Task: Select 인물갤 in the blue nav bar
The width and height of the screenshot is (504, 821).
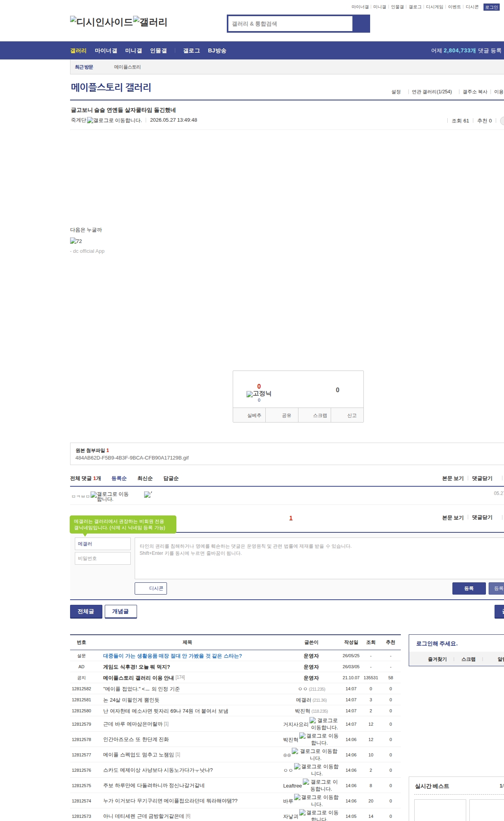Action: [x=158, y=50]
